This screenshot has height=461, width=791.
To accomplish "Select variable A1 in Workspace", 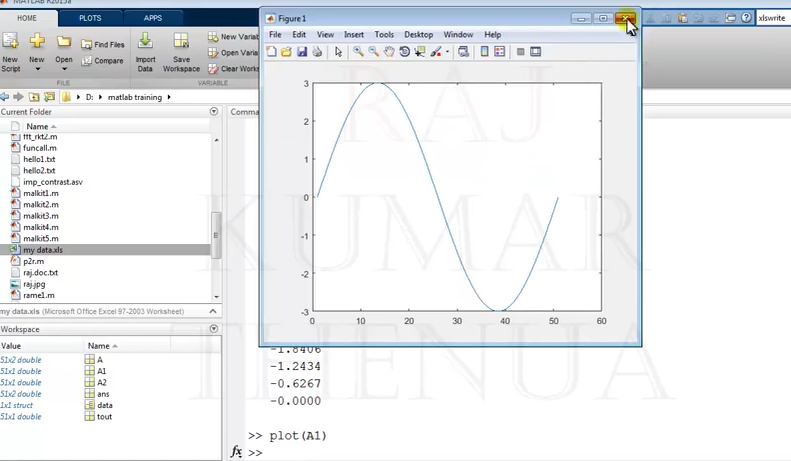I will click(x=101, y=371).
